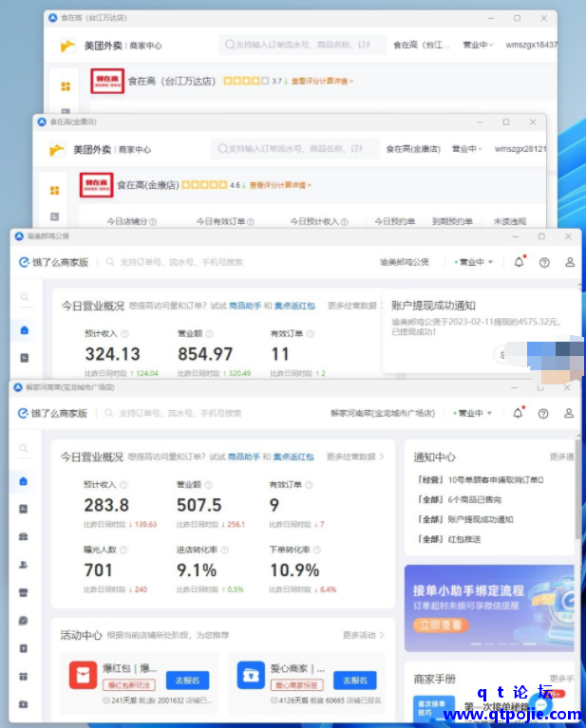The height and width of the screenshot is (728, 586).
Task: Open 营业中 dropdown in 食在高(金康店) window
Action: pyautogui.click(x=467, y=149)
